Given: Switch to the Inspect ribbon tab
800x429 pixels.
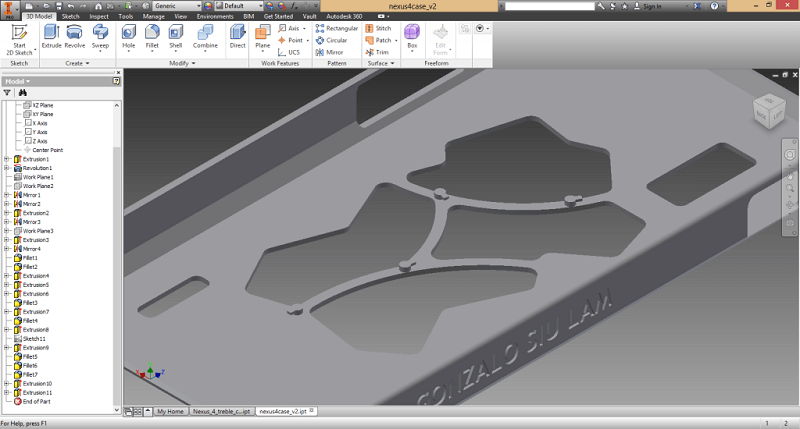Looking at the screenshot, I should pyautogui.click(x=99, y=16).
